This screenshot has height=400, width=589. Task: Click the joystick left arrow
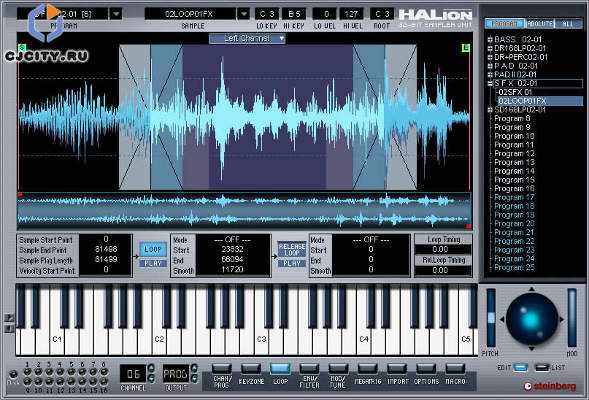point(501,319)
